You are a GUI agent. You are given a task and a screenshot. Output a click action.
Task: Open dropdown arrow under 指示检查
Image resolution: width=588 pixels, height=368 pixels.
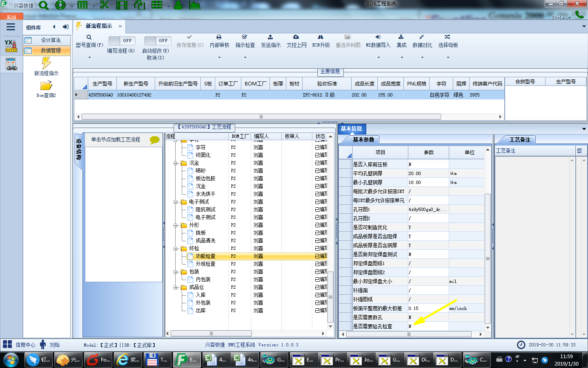[x=245, y=58]
